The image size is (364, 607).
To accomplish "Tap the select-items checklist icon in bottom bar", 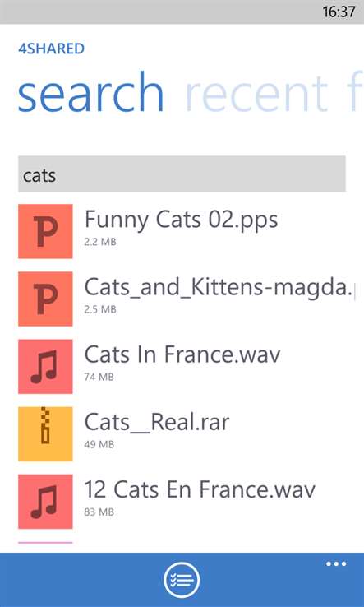I will 182,581.
